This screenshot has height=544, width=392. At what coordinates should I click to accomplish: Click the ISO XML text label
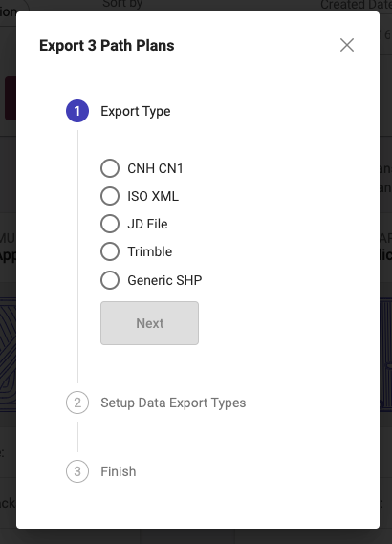point(153,196)
